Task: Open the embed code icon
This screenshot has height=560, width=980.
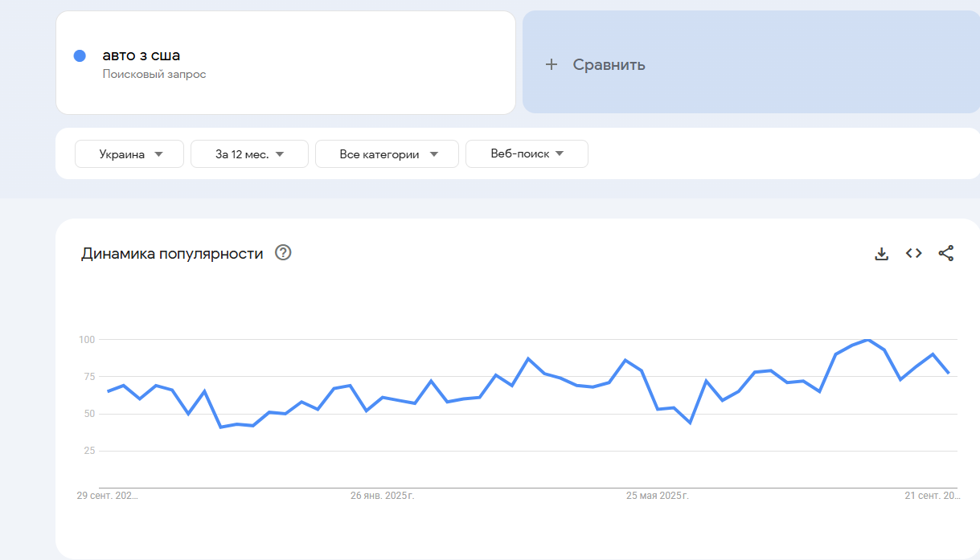Action: [913, 253]
